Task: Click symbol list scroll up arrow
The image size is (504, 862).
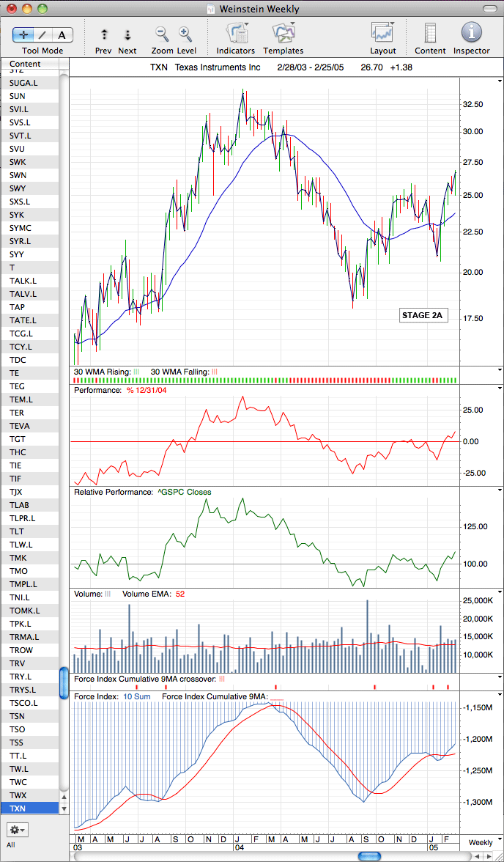Action: [64, 797]
